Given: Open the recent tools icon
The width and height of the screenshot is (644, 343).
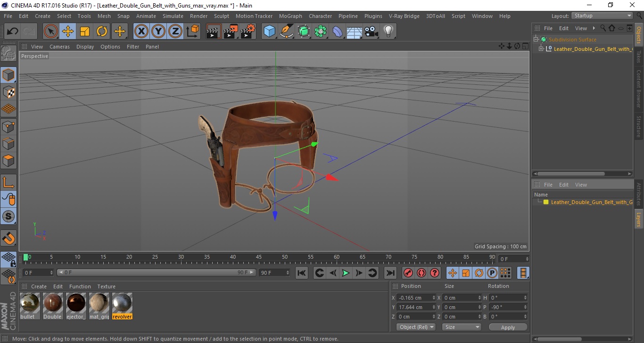Looking at the screenshot, I should tap(119, 32).
